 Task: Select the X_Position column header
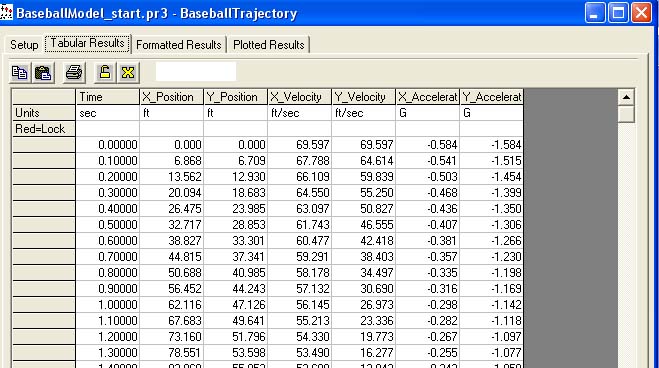(x=171, y=97)
